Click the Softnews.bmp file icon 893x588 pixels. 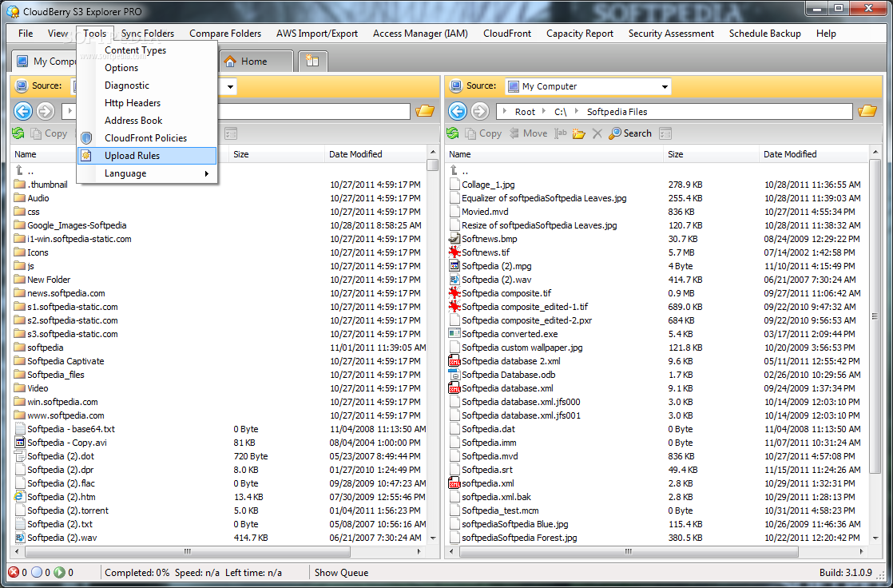click(454, 239)
